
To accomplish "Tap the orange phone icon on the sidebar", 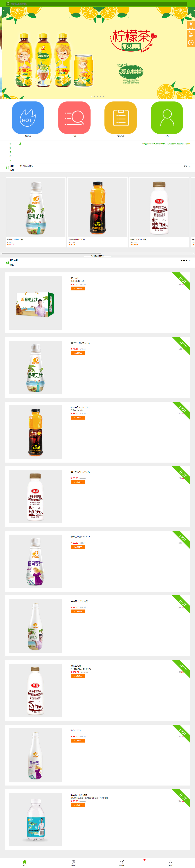I will point(191,34).
